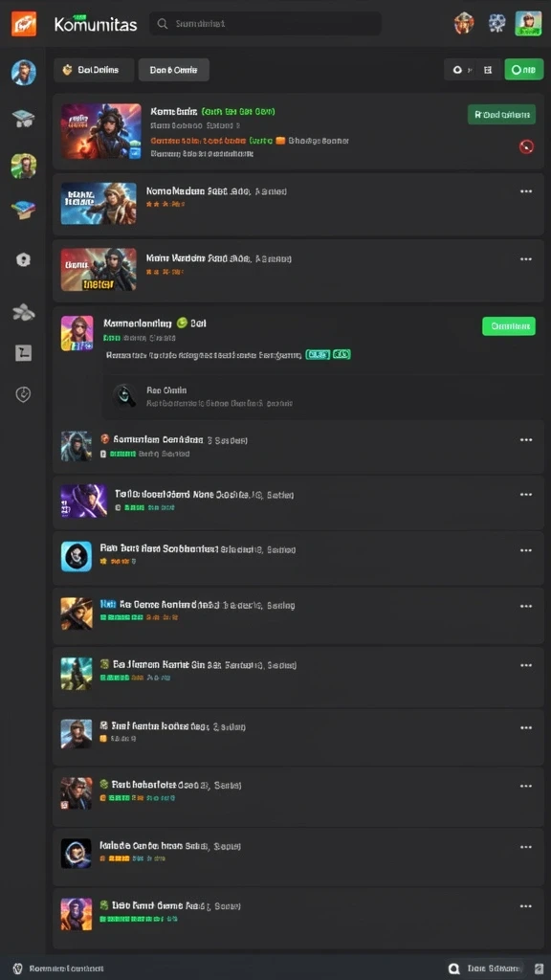Click the small square icon at bottom-right corner
Image resolution: width=551 pixels, height=980 pixels.
[539, 969]
